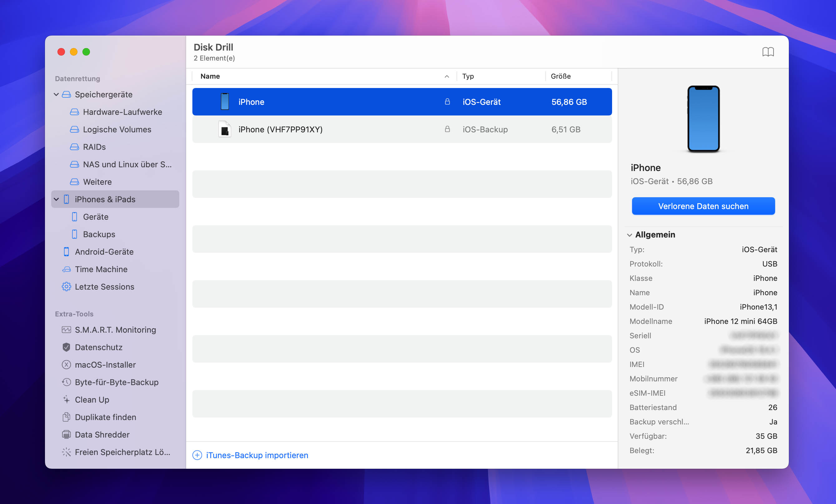This screenshot has width=836, height=504.
Task: Open Duplikate finden tool
Action: 106,417
